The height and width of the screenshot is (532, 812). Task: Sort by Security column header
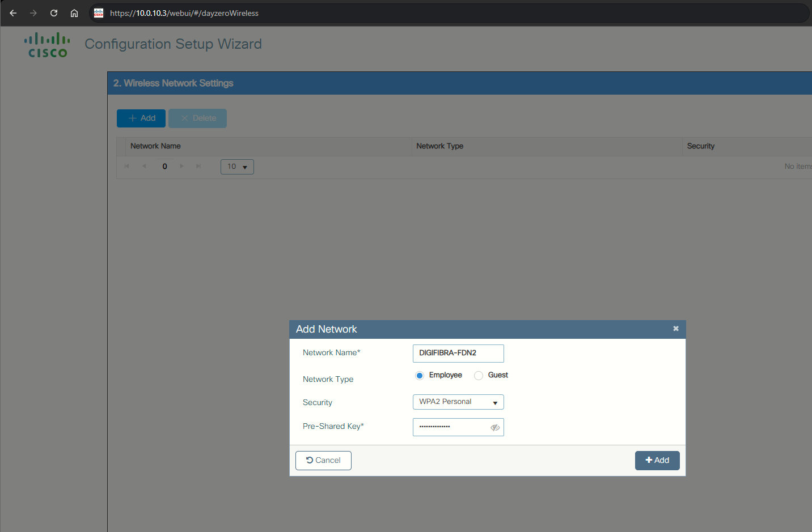pos(701,146)
